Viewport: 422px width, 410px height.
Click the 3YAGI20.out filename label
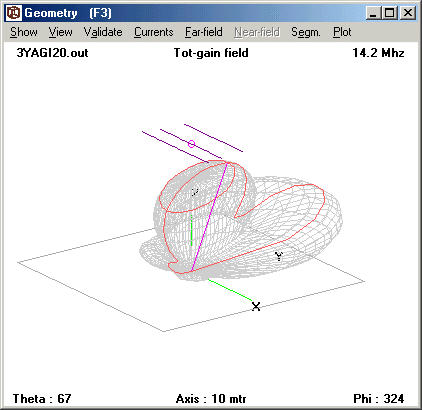pos(52,53)
